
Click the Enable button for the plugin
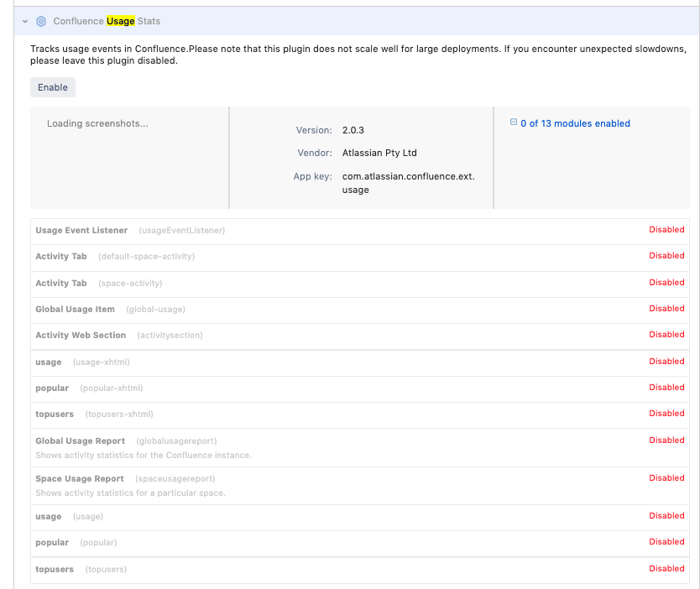[x=53, y=87]
